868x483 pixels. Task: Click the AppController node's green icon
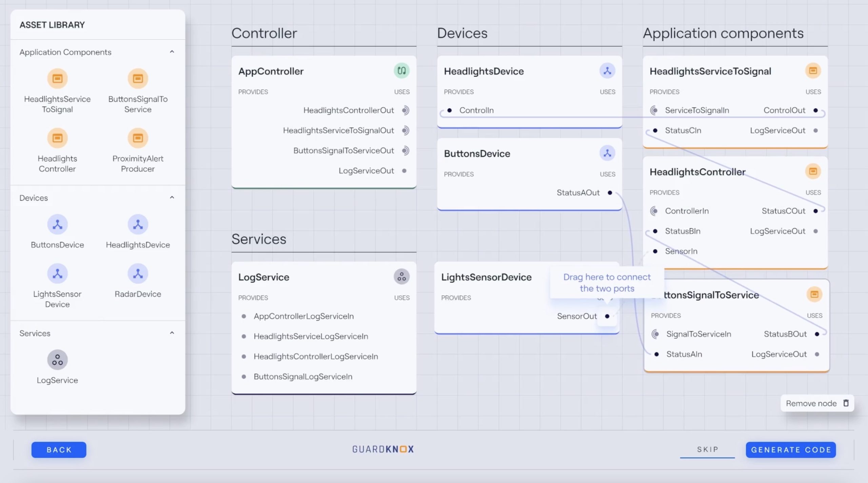click(x=401, y=71)
